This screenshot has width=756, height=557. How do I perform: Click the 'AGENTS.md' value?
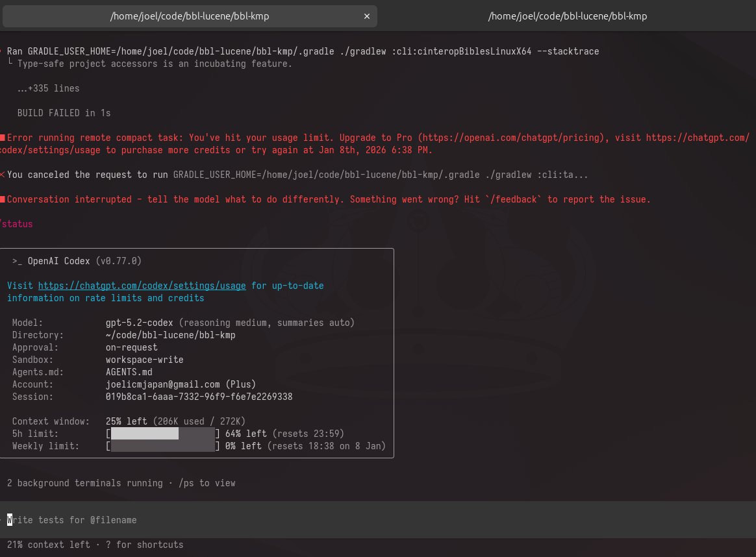[129, 372]
